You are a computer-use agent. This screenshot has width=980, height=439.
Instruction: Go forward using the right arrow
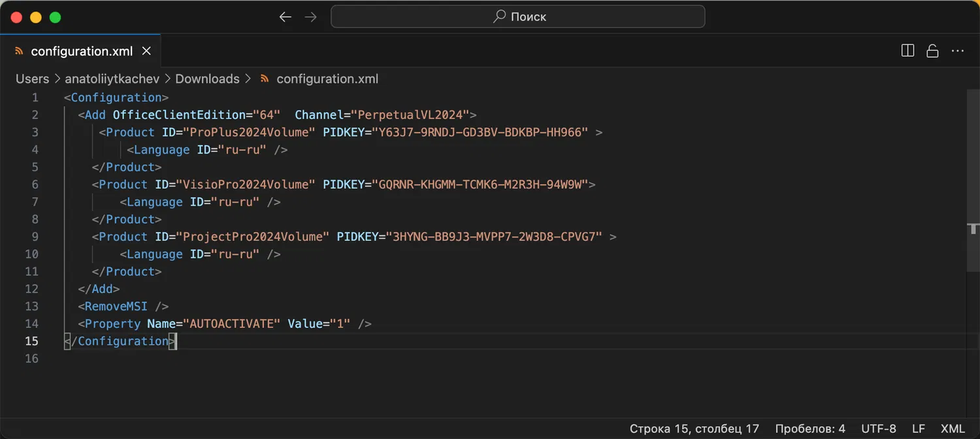(x=311, y=17)
